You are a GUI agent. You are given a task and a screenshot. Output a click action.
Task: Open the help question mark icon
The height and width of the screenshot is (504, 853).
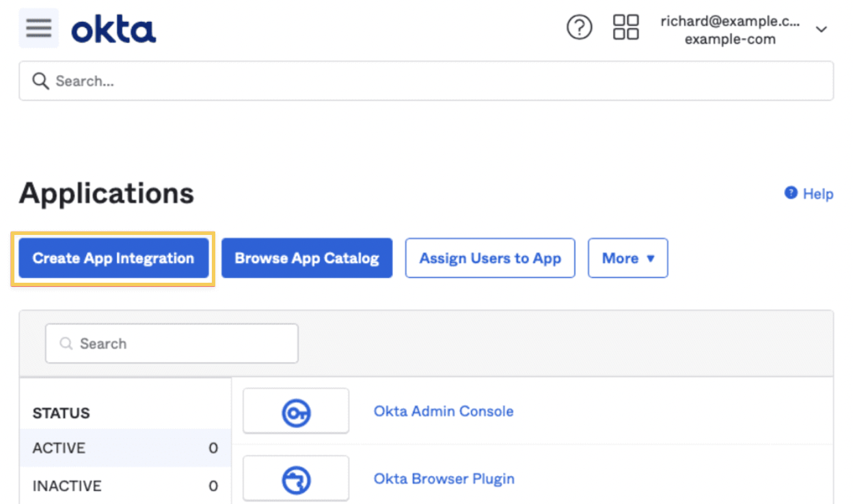pyautogui.click(x=580, y=28)
